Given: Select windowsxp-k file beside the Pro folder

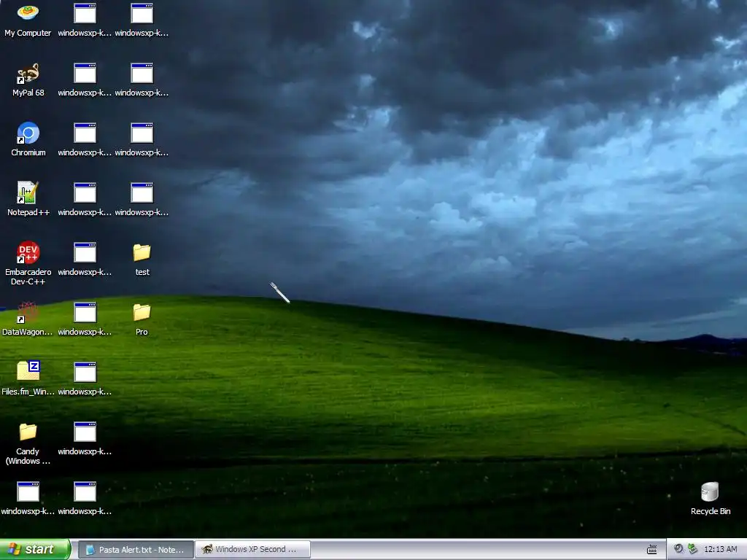Looking at the screenshot, I should coord(85,312).
